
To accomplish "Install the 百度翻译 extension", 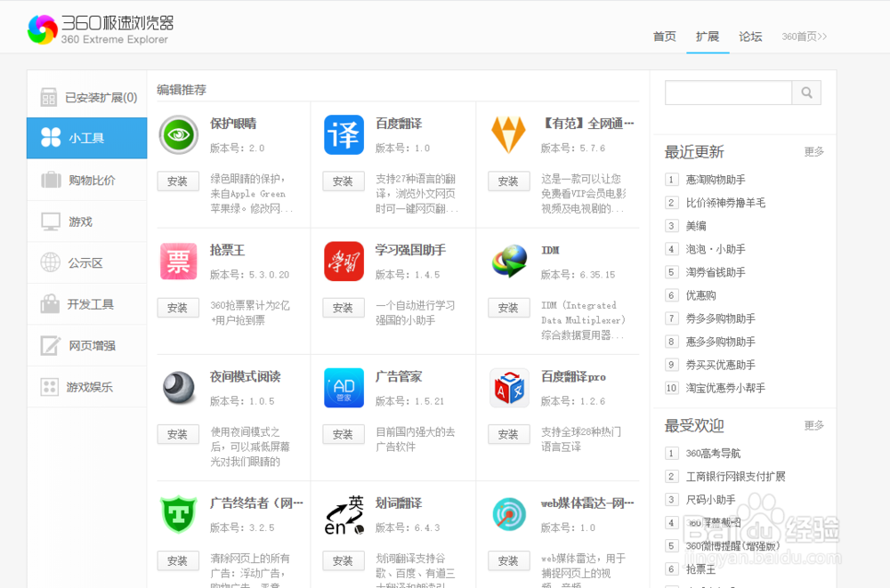I will [344, 181].
